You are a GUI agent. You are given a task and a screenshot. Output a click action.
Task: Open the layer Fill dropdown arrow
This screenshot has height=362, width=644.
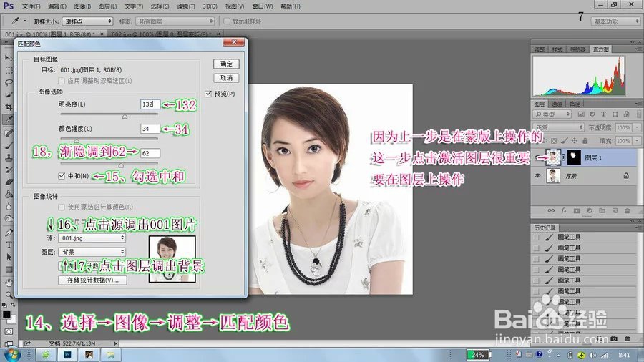(637, 141)
